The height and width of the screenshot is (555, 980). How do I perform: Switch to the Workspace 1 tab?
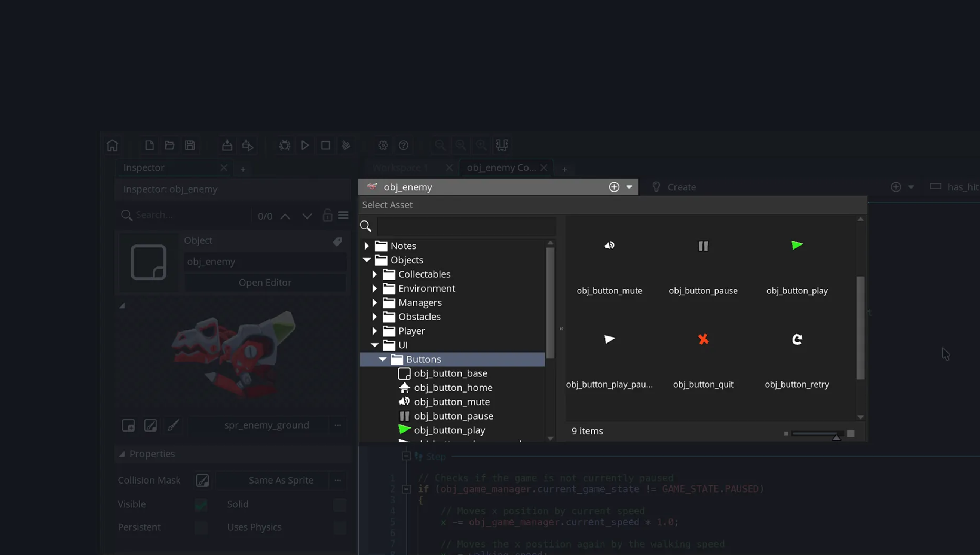pyautogui.click(x=400, y=168)
